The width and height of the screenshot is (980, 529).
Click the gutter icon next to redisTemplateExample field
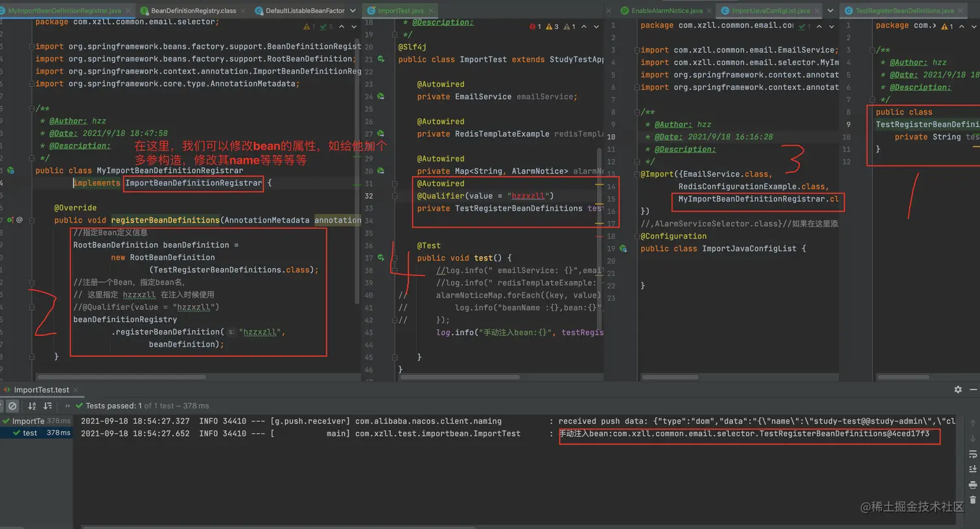click(x=381, y=134)
